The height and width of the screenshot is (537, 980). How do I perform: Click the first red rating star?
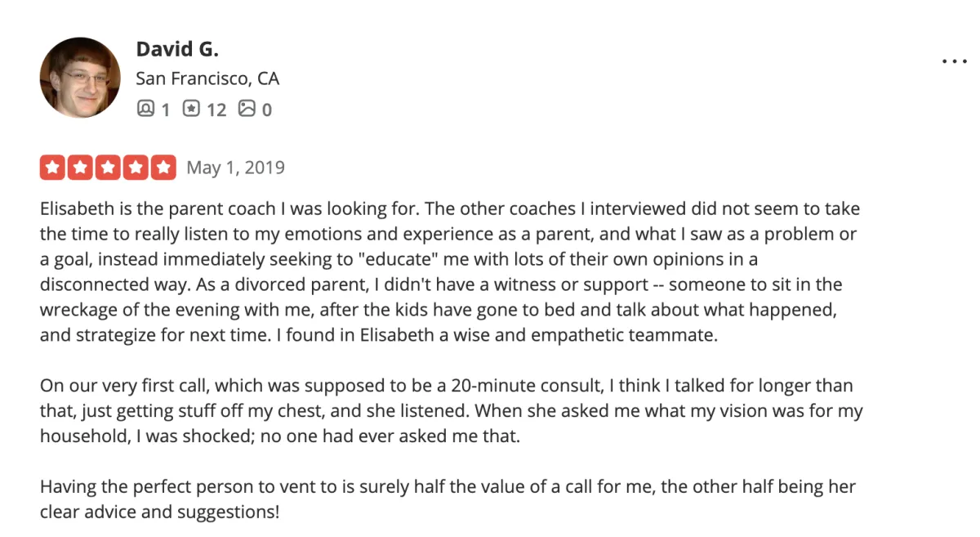[51, 168]
